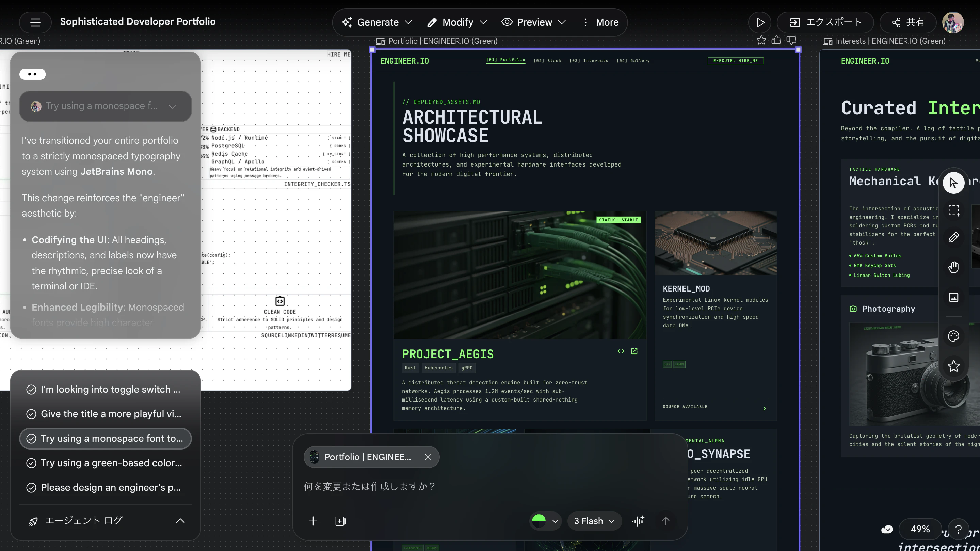Click the add screen icon in prompt bar
980x551 pixels.
pos(340,521)
